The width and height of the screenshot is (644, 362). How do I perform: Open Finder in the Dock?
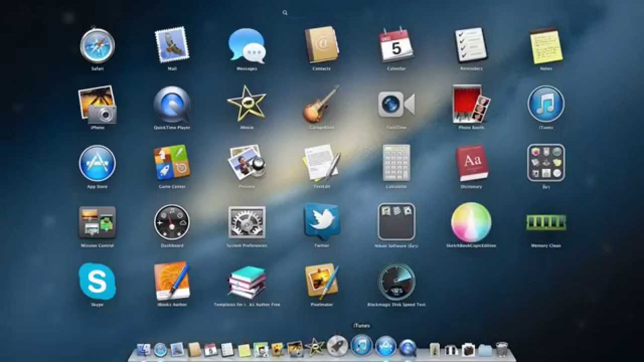coord(144,349)
